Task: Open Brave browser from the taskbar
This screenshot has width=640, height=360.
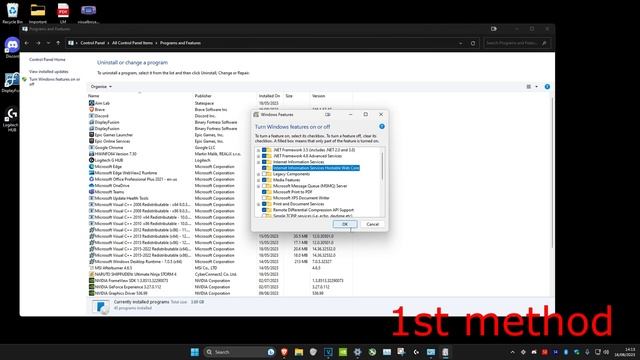Action: coord(284,352)
